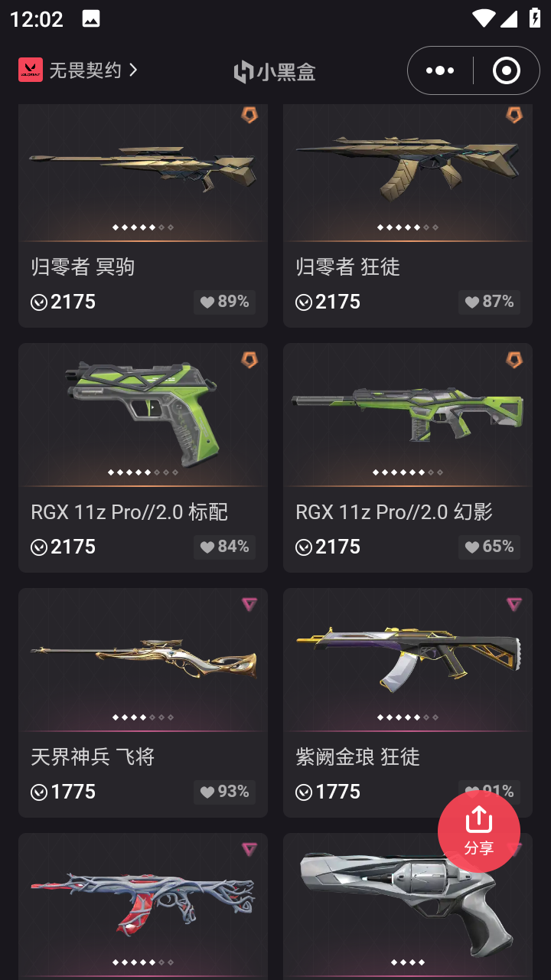This screenshot has height=980, width=551.
Task: Close mini program via circle target icon
Action: point(506,70)
